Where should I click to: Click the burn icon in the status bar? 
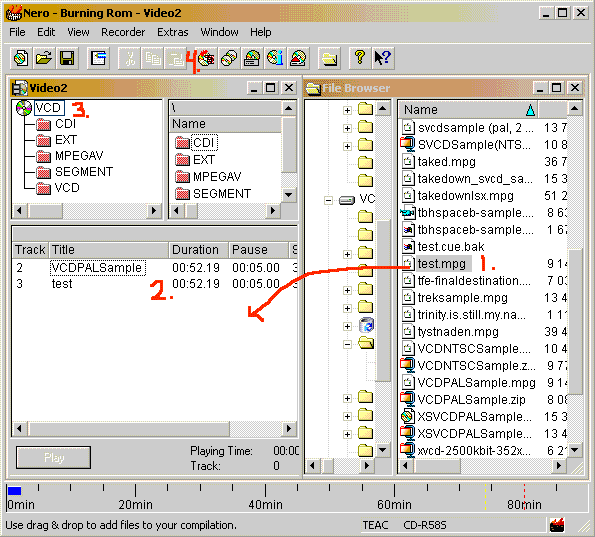557,525
